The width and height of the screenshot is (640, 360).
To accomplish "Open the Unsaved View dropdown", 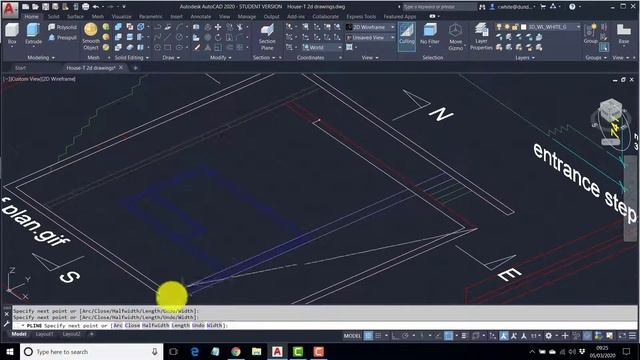I will (371, 37).
